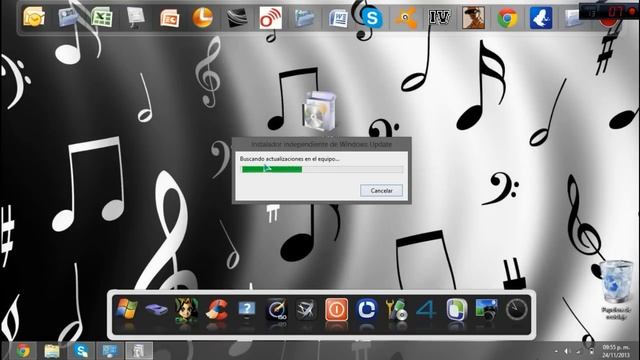Screen dimensions: 640x360
Task: Open the Recycle Bin on the desktop
Action: click(616, 290)
